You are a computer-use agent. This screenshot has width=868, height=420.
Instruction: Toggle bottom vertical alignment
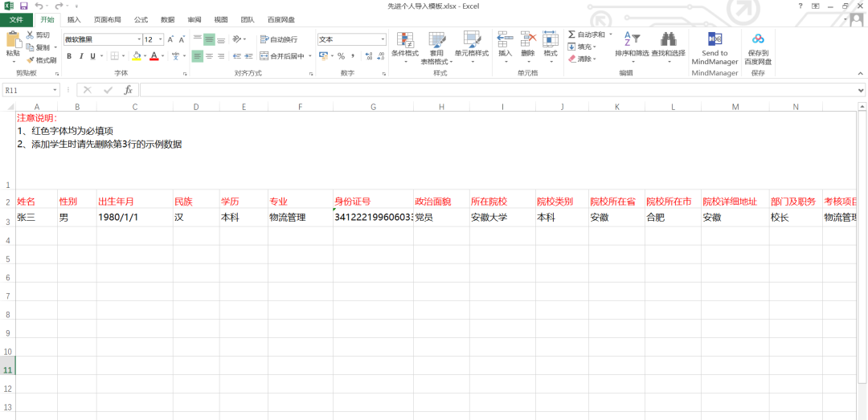(221, 39)
